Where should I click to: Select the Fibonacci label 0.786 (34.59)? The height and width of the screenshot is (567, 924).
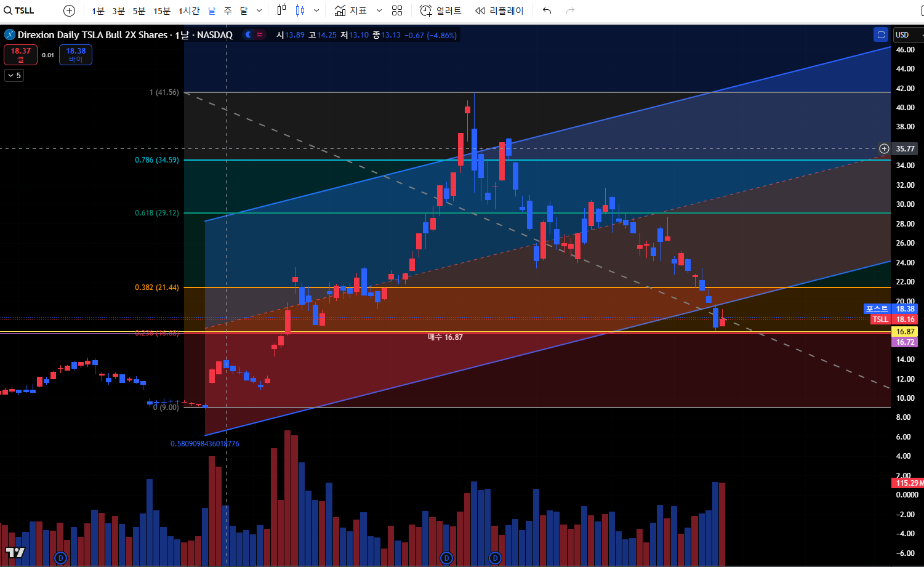157,160
